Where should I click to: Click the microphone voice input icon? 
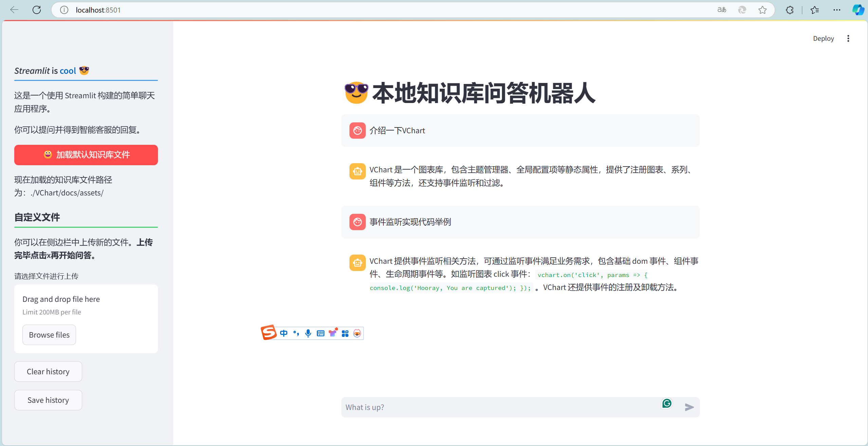pyautogui.click(x=308, y=333)
